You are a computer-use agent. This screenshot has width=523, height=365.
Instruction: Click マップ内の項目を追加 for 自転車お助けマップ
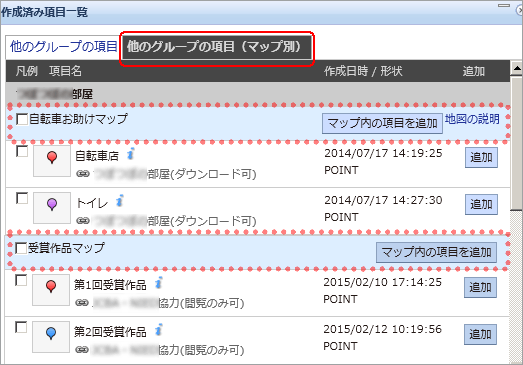coord(382,123)
